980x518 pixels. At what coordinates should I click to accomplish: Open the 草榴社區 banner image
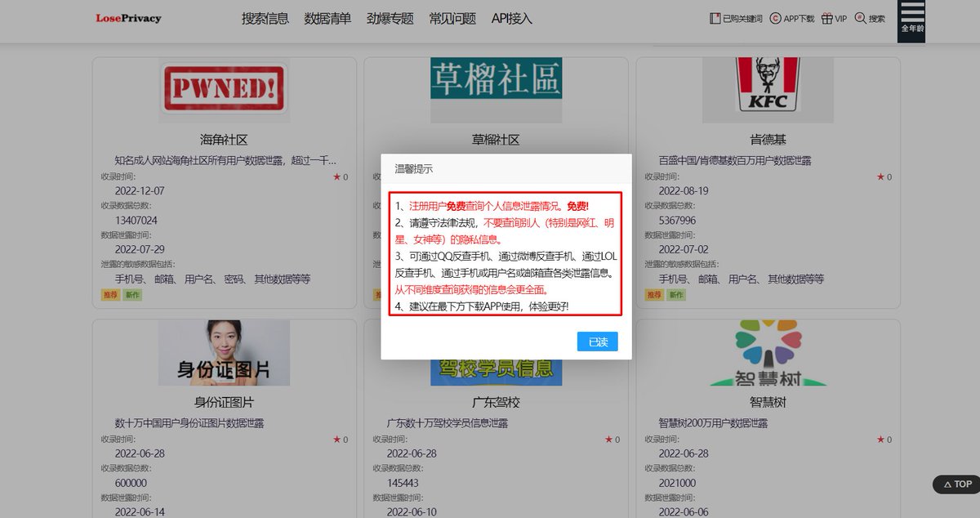click(497, 79)
